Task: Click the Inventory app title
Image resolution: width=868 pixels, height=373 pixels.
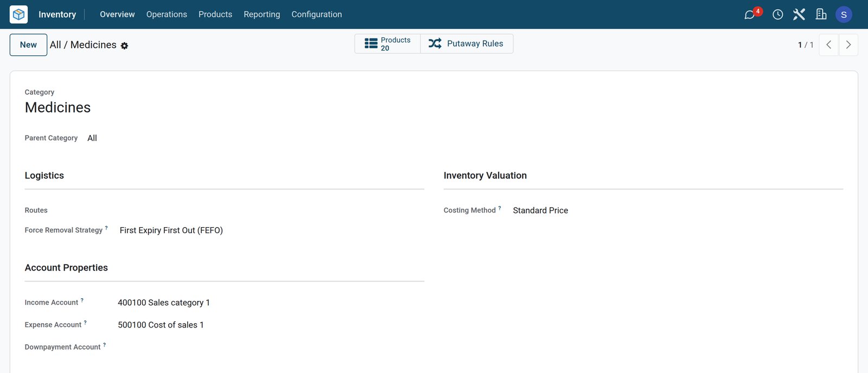Action: pos(57,15)
